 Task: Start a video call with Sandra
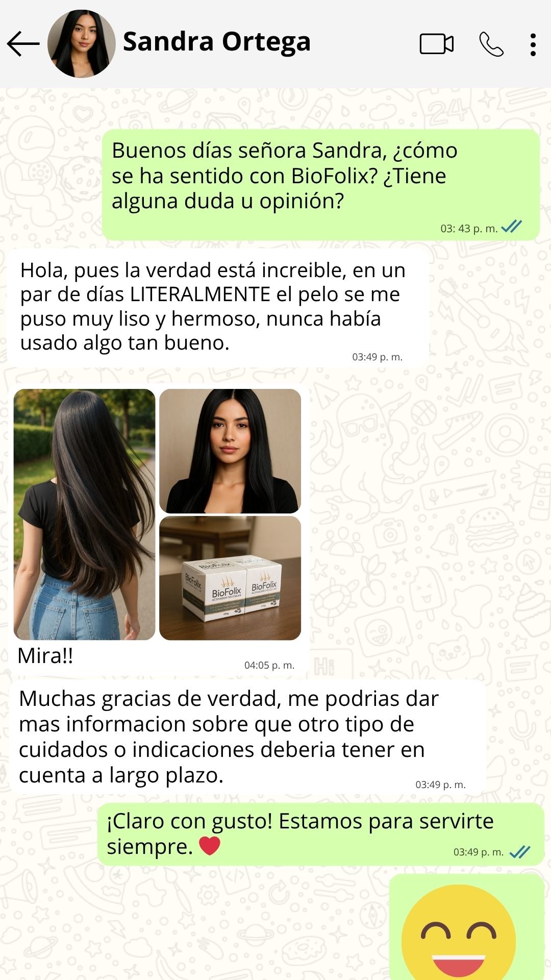point(437,44)
